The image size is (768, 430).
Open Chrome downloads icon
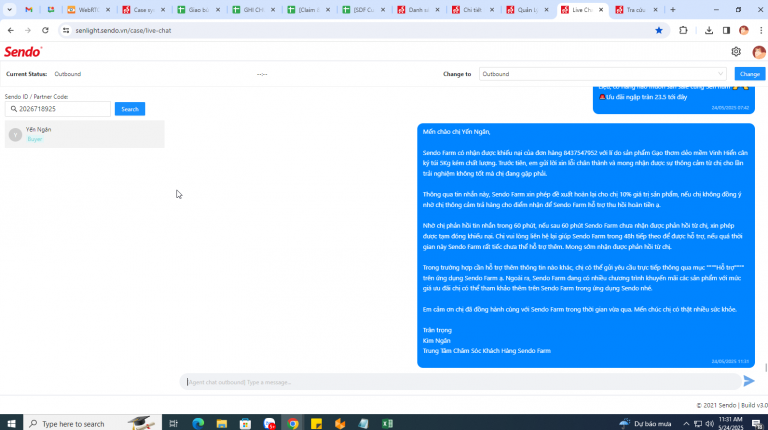(x=709, y=30)
